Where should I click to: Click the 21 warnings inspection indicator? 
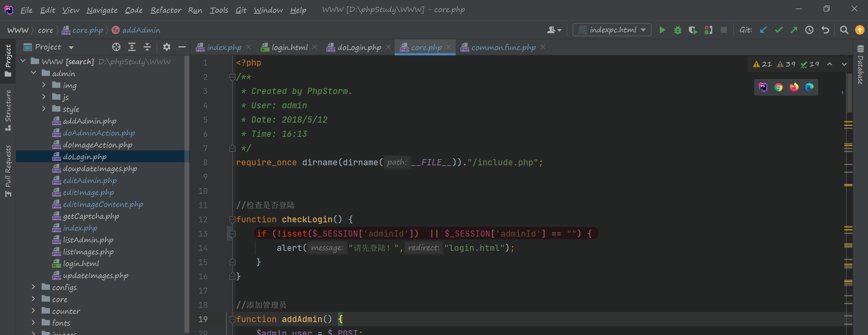pyautogui.click(x=763, y=64)
